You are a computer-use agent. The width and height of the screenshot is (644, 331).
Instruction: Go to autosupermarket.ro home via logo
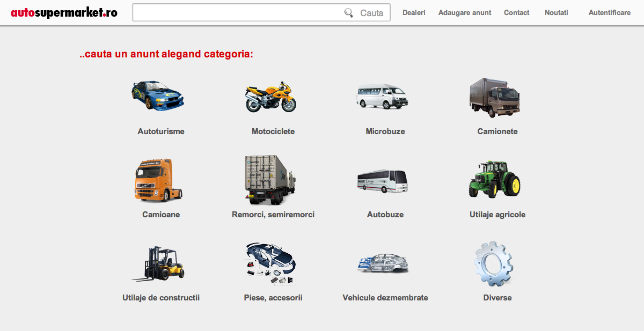pyautogui.click(x=64, y=12)
